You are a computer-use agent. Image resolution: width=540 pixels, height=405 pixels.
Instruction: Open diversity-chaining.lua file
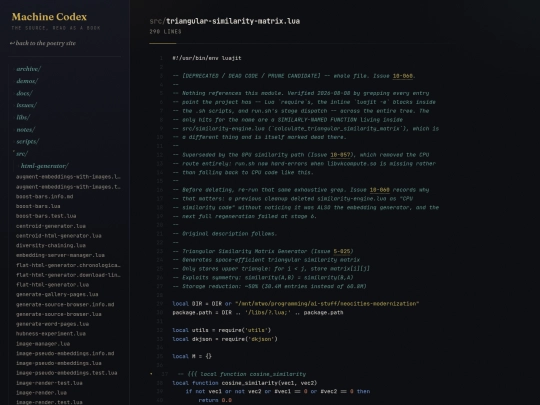pyautogui.click(x=51, y=245)
